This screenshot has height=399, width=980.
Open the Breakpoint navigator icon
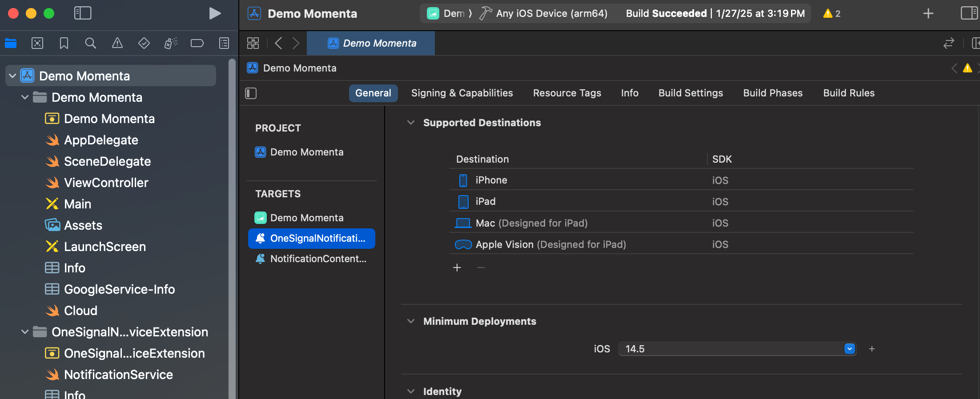[x=197, y=43]
